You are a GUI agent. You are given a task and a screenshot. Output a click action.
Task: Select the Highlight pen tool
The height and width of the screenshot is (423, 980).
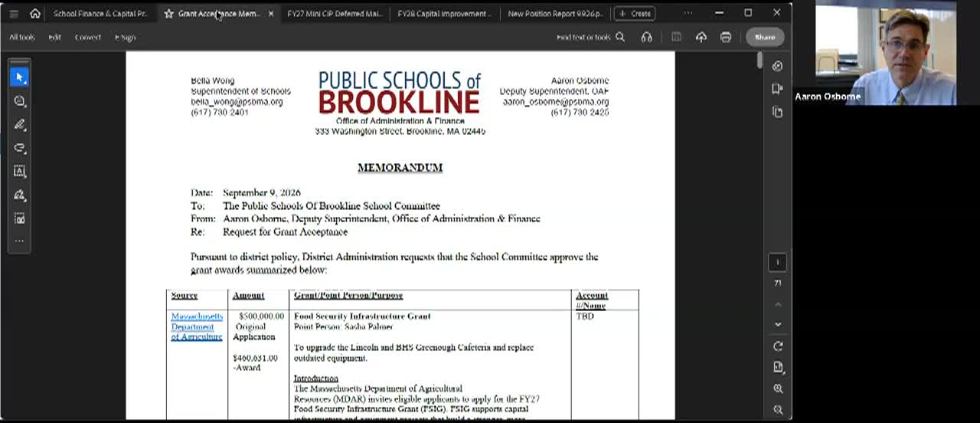coord(20,124)
